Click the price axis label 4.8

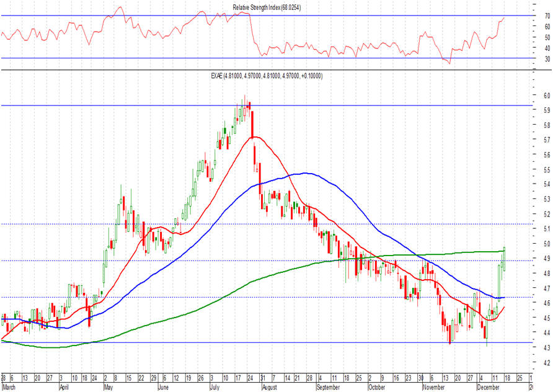pyautogui.click(x=547, y=273)
